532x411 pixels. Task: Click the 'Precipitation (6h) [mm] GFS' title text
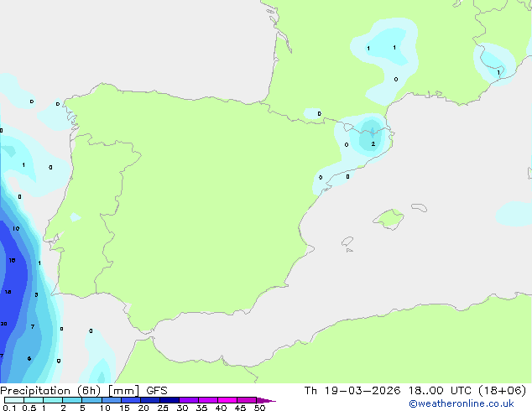tap(84, 391)
